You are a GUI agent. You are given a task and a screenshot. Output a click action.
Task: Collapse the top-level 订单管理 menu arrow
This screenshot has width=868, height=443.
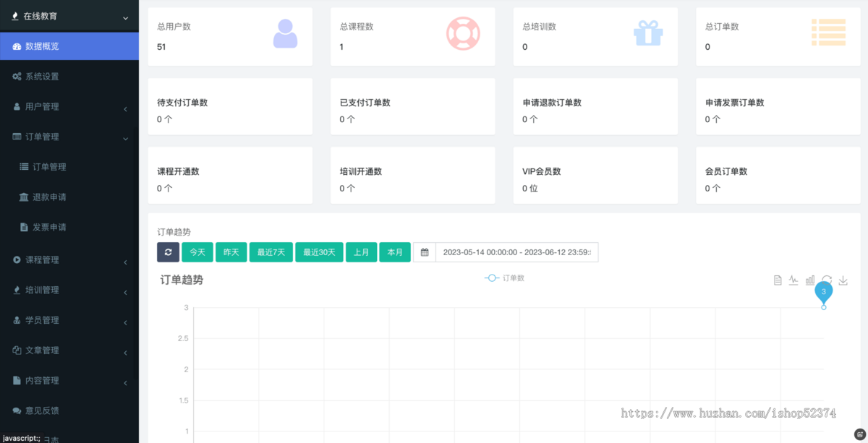point(125,138)
